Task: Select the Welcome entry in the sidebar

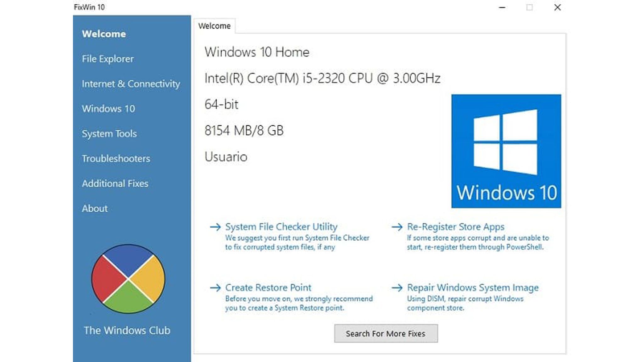Action: tap(104, 34)
